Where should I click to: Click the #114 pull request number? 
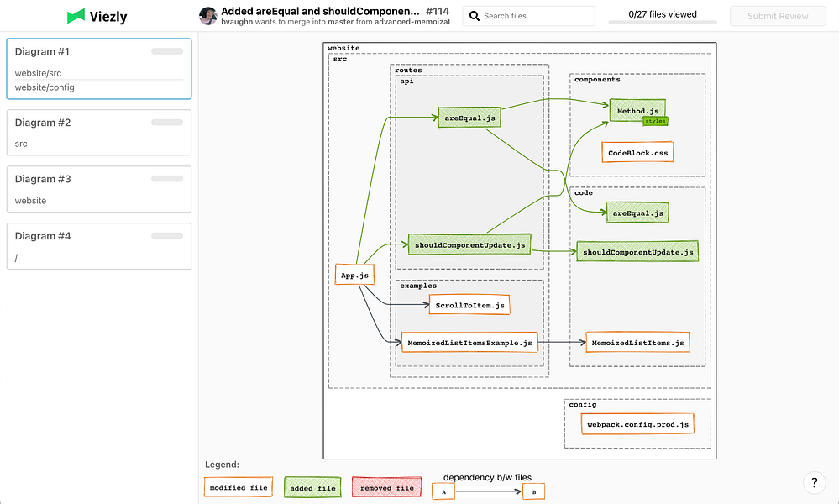(438, 11)
